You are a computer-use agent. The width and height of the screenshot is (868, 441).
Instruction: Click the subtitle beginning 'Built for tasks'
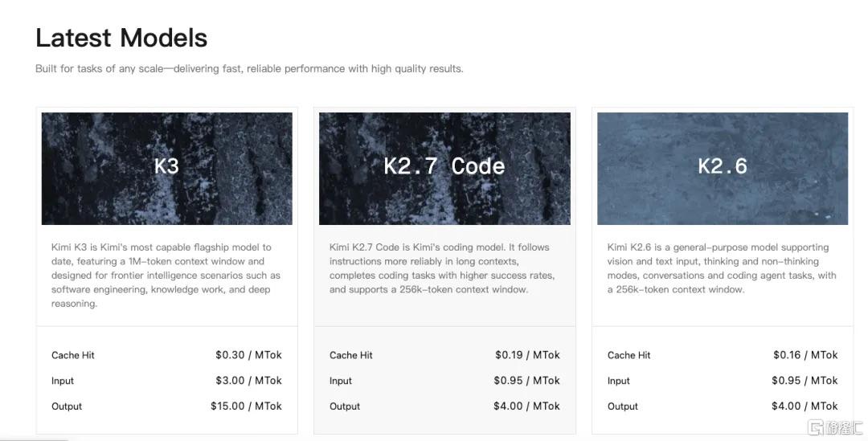[249, 68]
